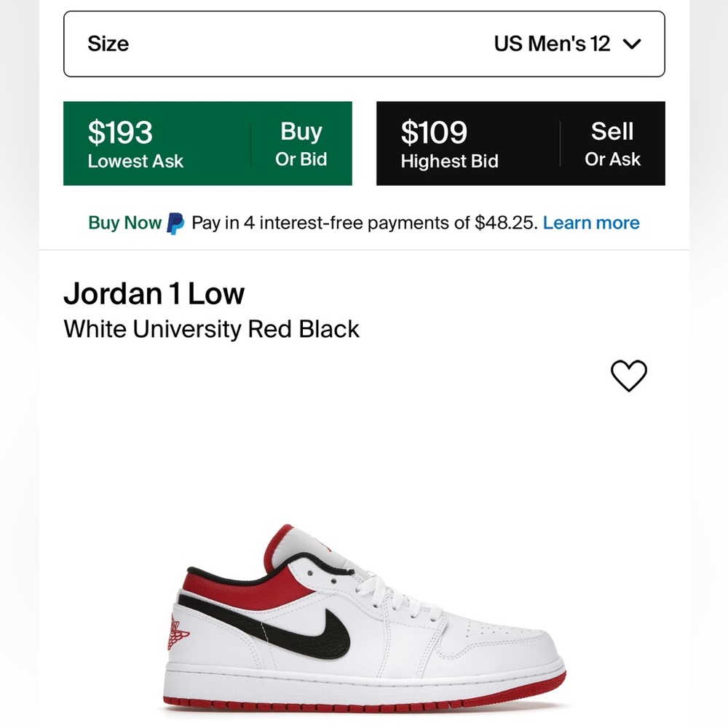Select the Size field label

108,44
